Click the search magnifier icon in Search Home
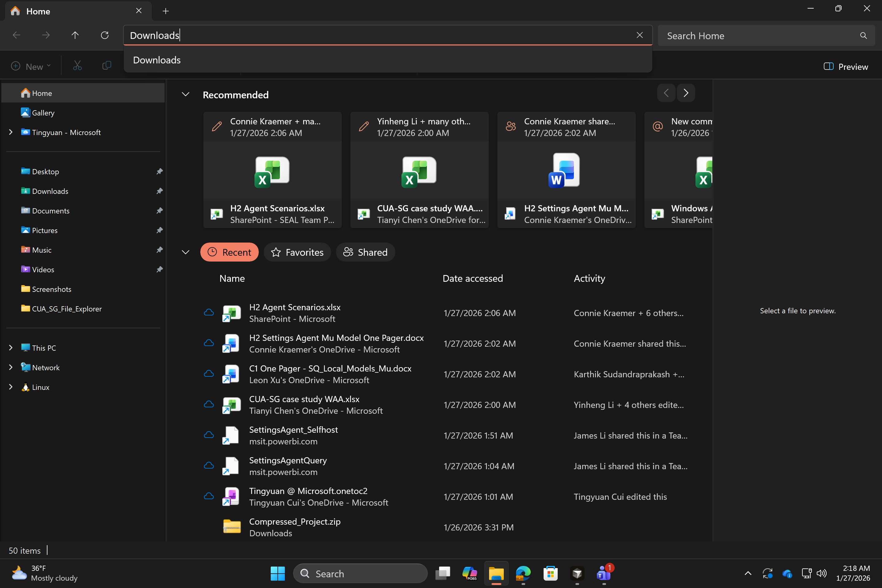 click(863, 36)
